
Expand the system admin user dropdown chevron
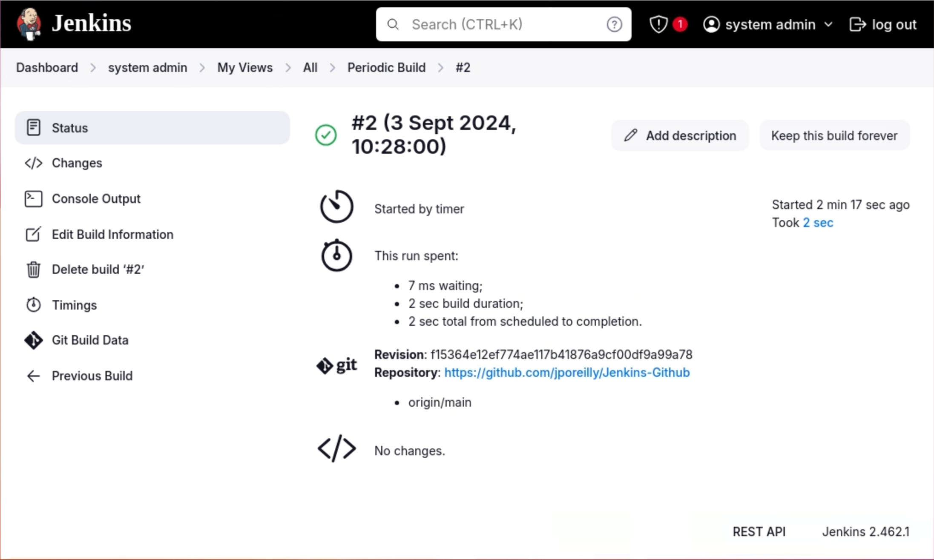click(828, 24)
